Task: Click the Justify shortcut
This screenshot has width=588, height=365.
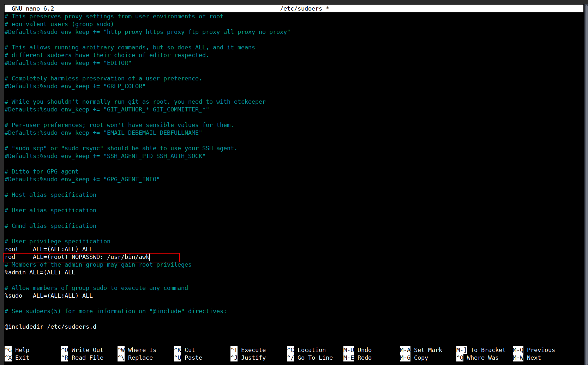Action: (x=253, y=358)
